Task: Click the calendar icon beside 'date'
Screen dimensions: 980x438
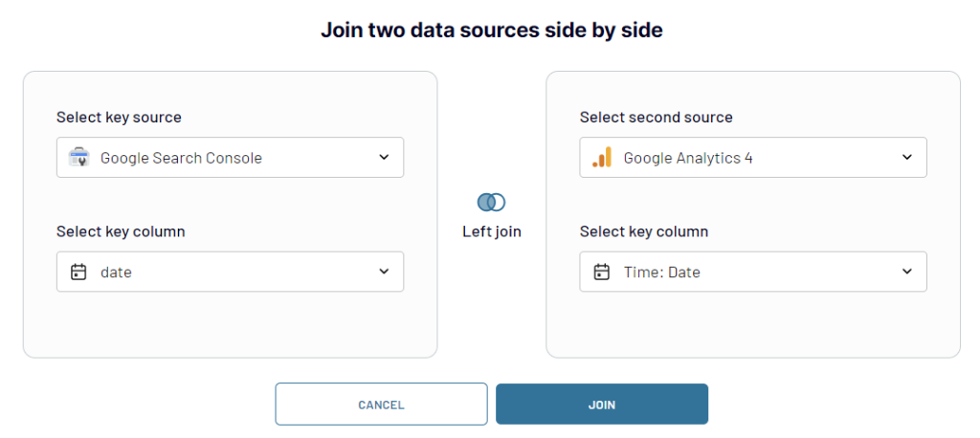Action: pyautogui.click(x=78, y=272)
